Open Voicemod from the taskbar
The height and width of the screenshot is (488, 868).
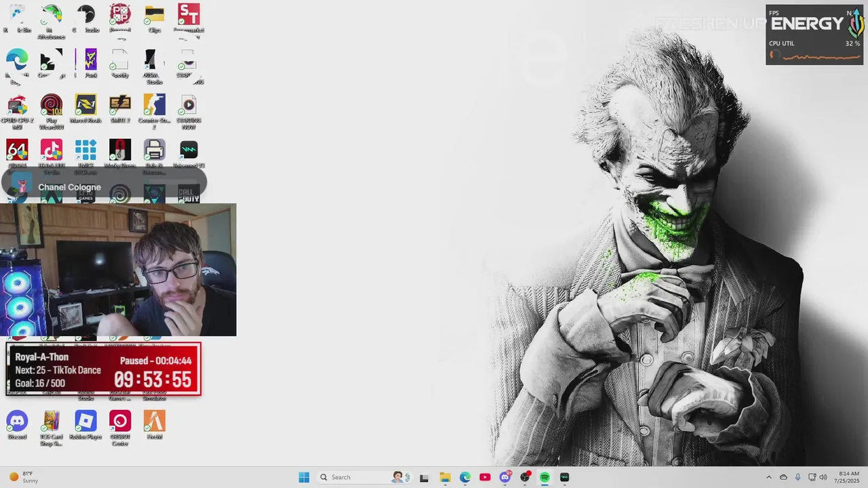pos(564,477)
